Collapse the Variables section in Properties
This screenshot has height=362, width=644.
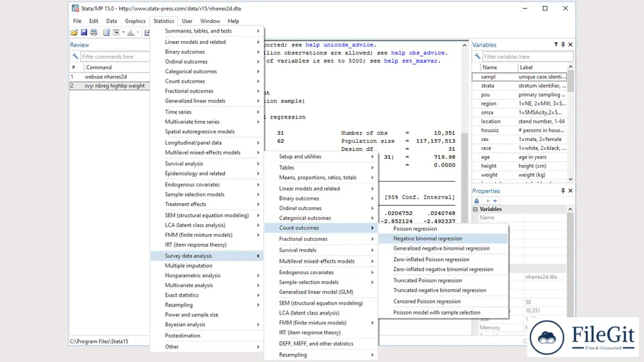pos(475,209)
